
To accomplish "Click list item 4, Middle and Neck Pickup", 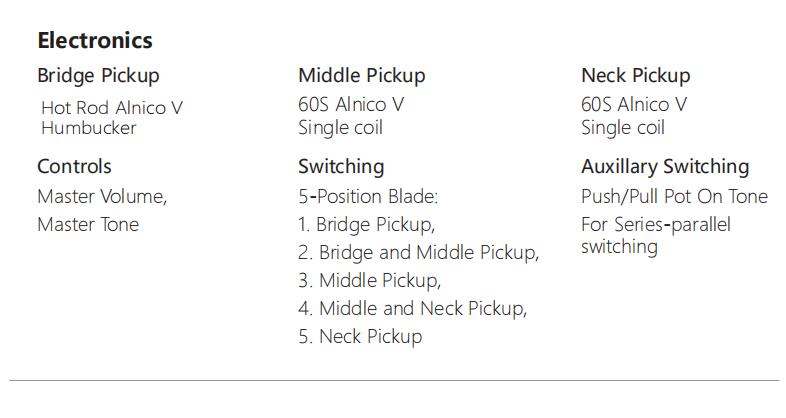I will [x=412, y=309].
